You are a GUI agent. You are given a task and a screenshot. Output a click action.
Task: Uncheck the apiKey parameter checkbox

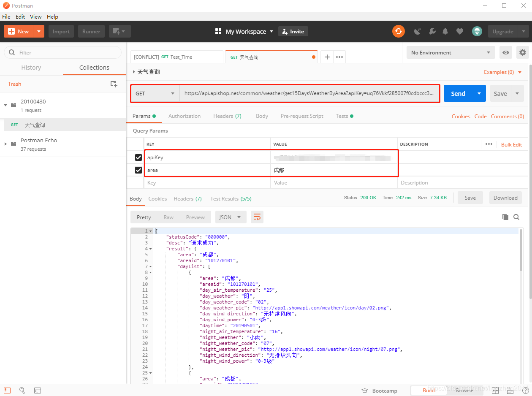[138, 157]
